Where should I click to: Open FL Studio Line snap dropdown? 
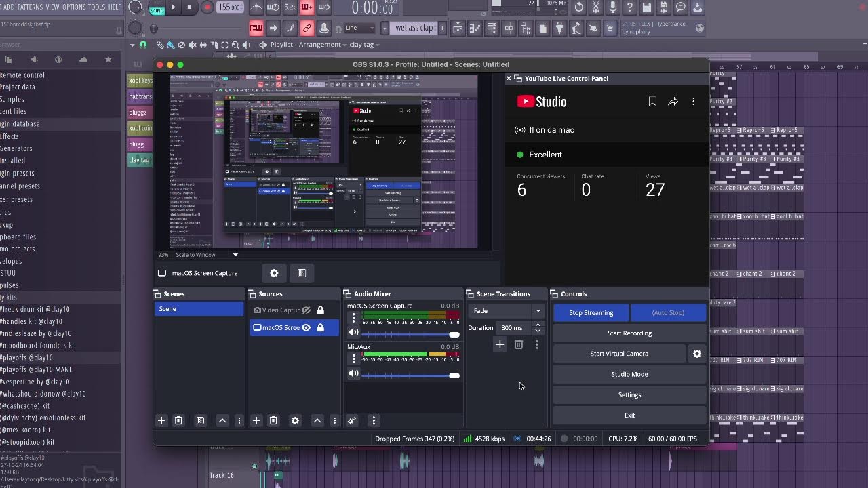[359, 28]
